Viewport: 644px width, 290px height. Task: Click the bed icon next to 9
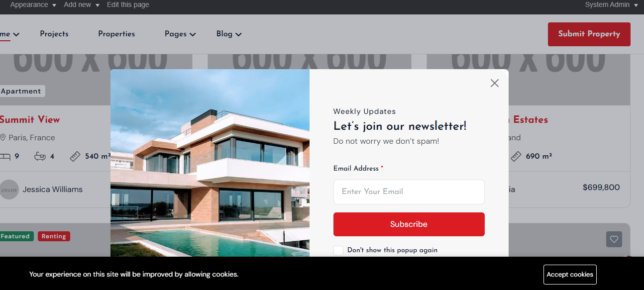pyautogui.click(x=5, y=156)
